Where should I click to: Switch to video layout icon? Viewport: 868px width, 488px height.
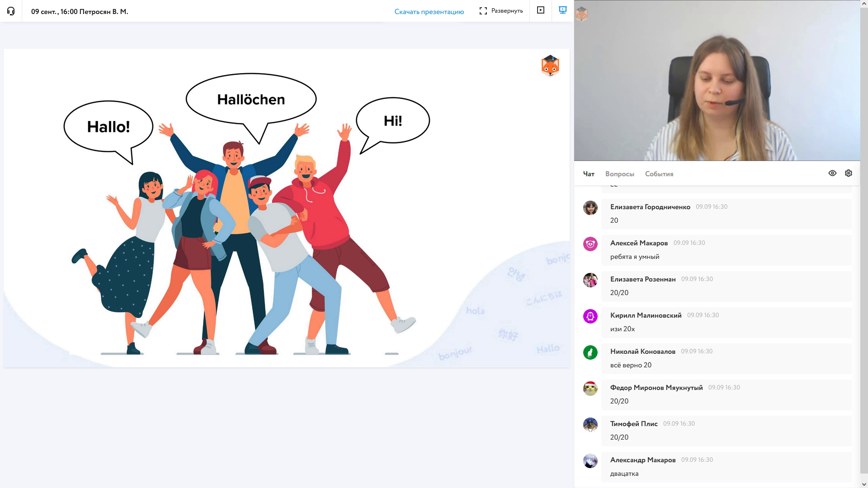[540, 10]
